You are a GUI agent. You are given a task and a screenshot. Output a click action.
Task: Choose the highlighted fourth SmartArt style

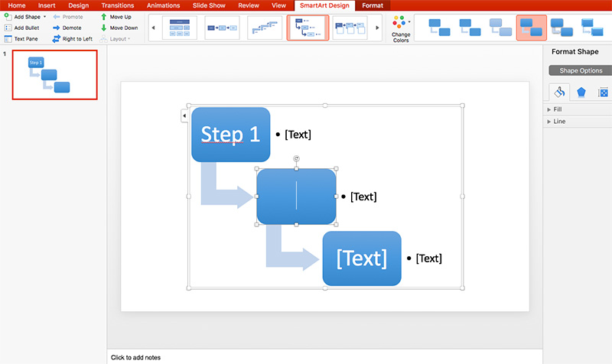point(531,28)
